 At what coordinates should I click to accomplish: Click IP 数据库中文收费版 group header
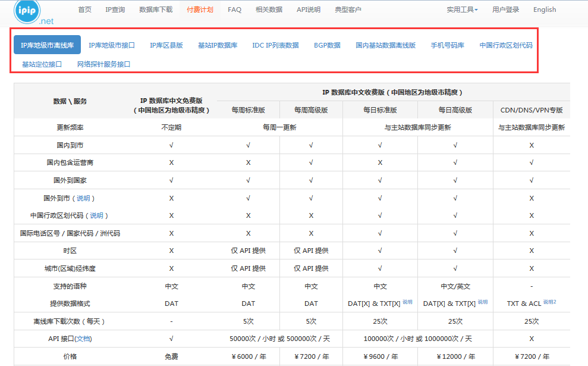point(392,92)
